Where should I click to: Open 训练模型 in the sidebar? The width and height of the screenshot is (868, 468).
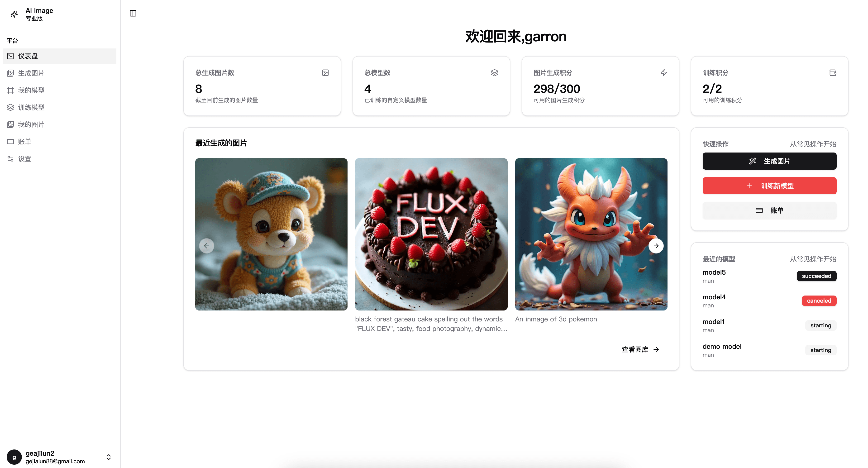coord(31,107)
